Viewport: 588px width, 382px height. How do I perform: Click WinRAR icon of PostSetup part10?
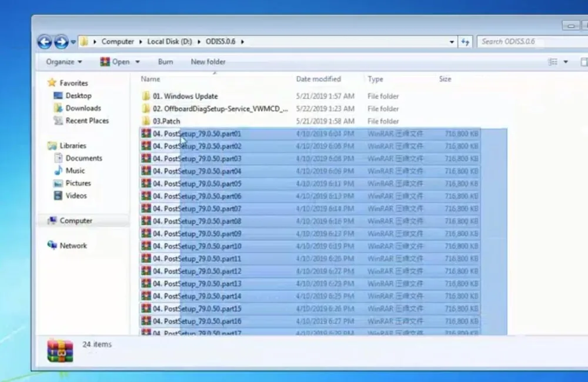tap(146, 246)
